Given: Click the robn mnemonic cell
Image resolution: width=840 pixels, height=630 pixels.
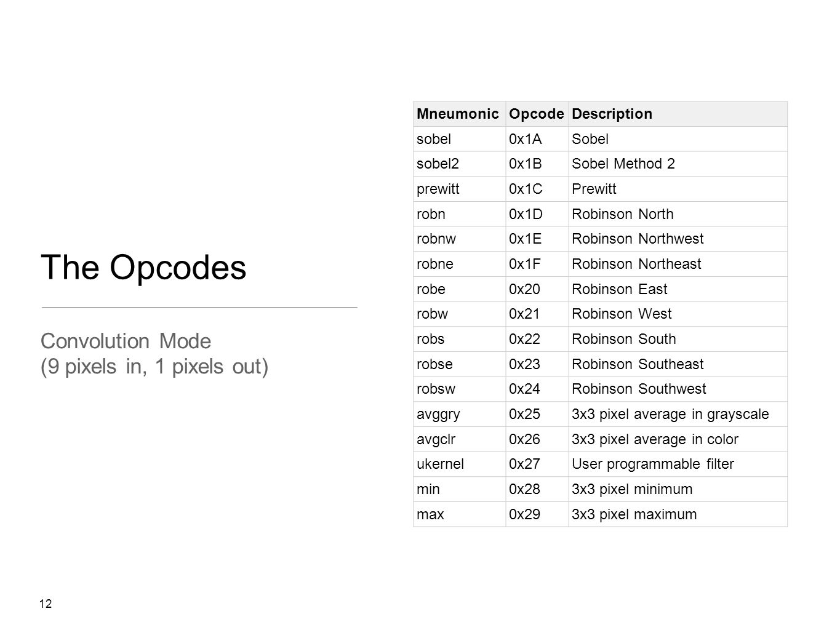Looking at the screenshot, I should click(460, 214).
